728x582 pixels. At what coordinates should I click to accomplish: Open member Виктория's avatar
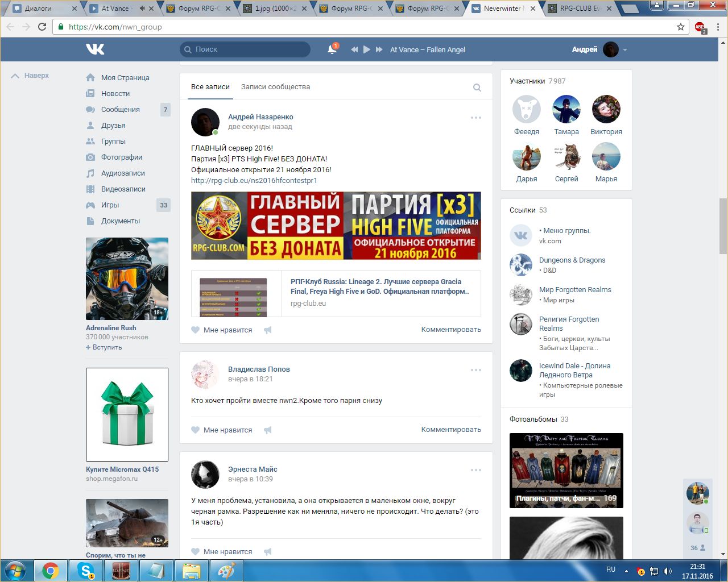[x=606, y=109]
